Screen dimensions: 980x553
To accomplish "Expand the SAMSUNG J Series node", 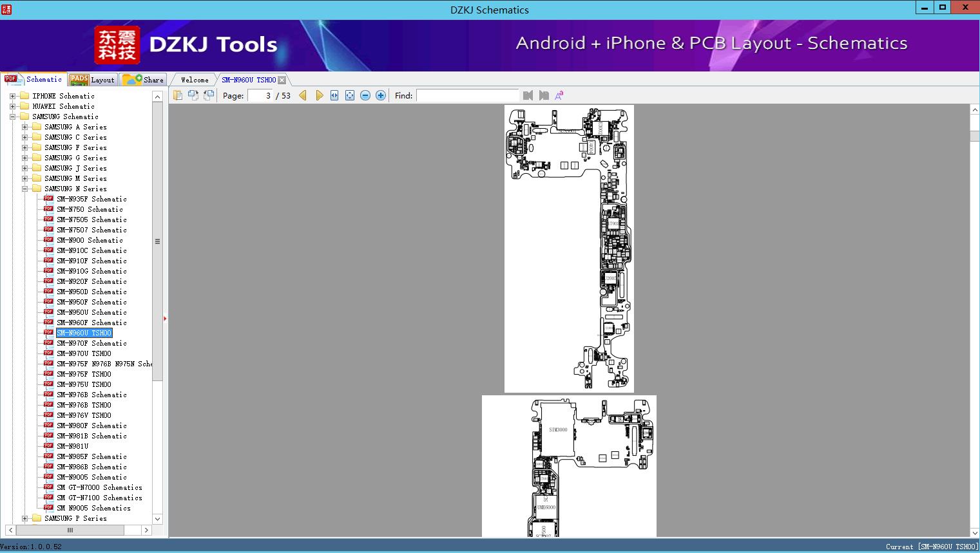I will pyautogui.click(x=24, y=168).
